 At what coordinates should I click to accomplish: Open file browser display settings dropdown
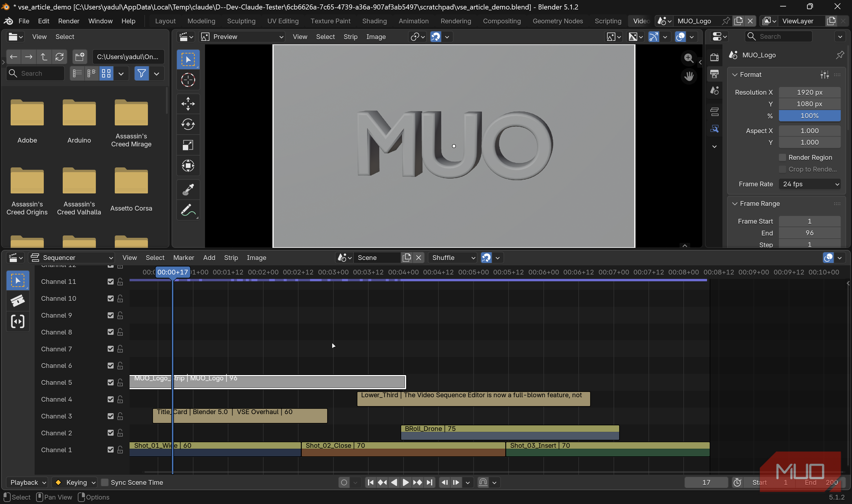pyautogui.click(x=121, y=73)
